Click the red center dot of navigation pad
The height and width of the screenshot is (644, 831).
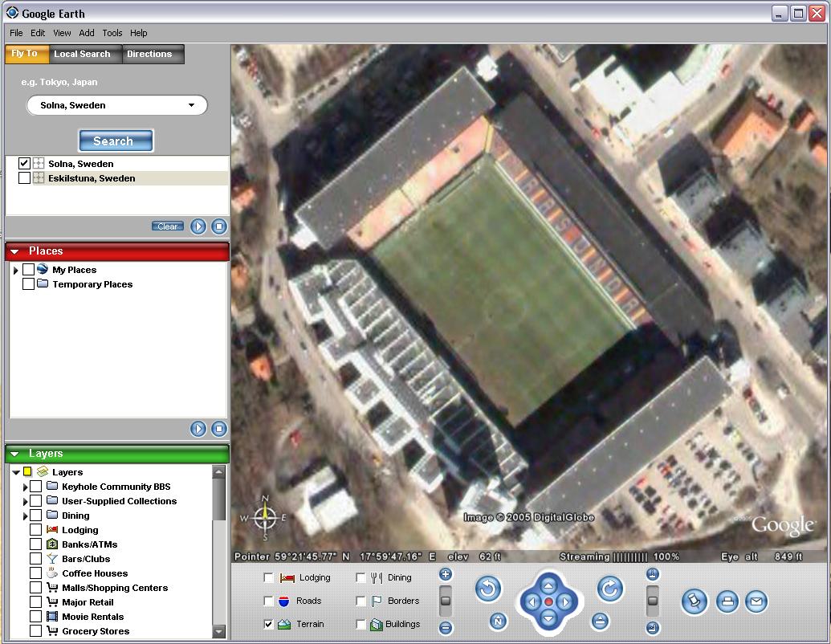pos(548,601)
